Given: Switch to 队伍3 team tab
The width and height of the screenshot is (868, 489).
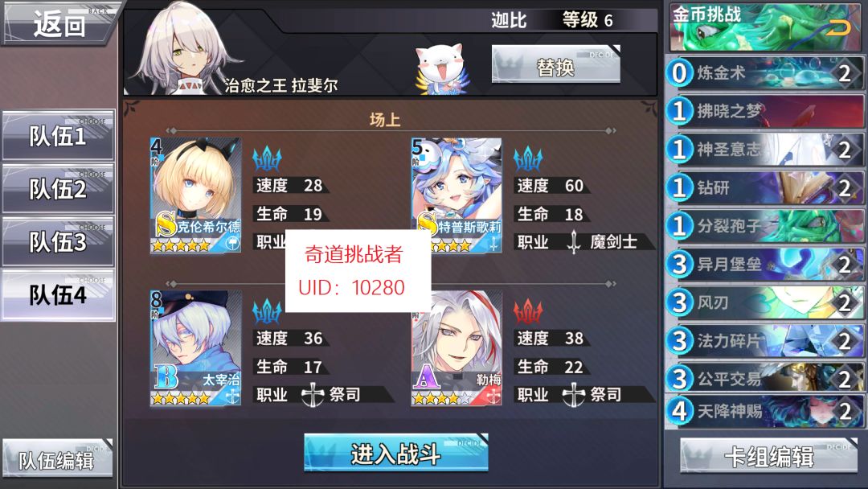Looking at the screenshot, I should click(58, 242).
